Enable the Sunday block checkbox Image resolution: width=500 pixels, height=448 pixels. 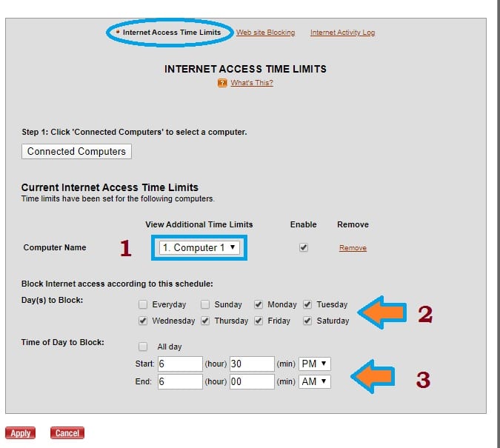(x=205, y=304)
